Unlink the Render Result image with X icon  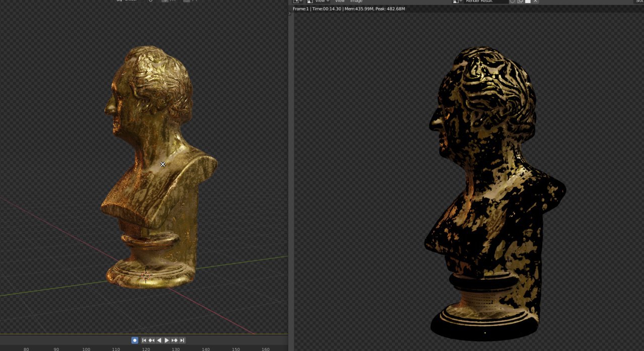(x=535, y=2)
